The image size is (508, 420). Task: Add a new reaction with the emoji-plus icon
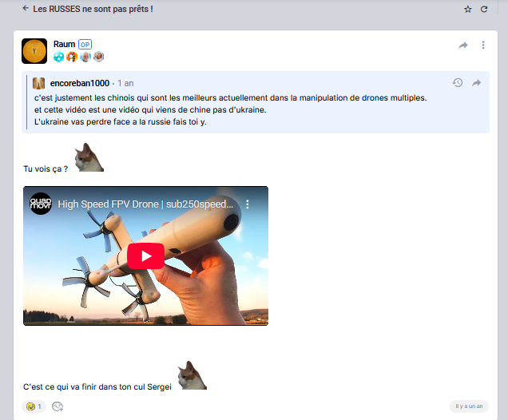pos(58,406)
